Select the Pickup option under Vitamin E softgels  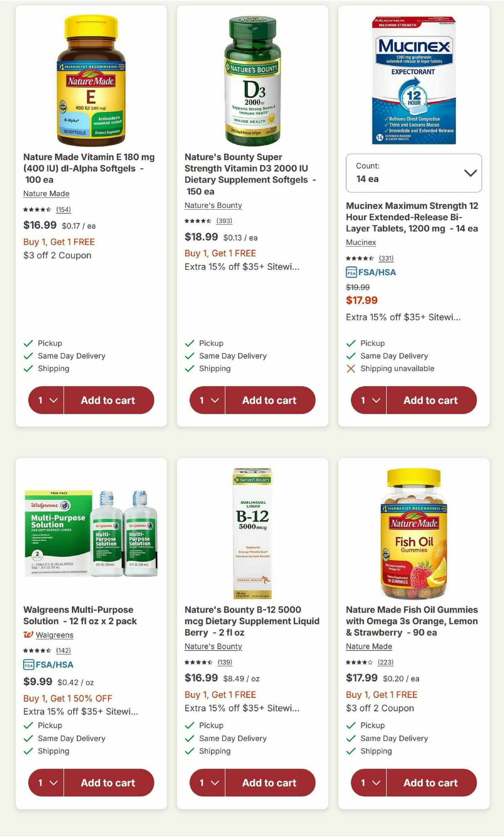(x=50, y=343)
